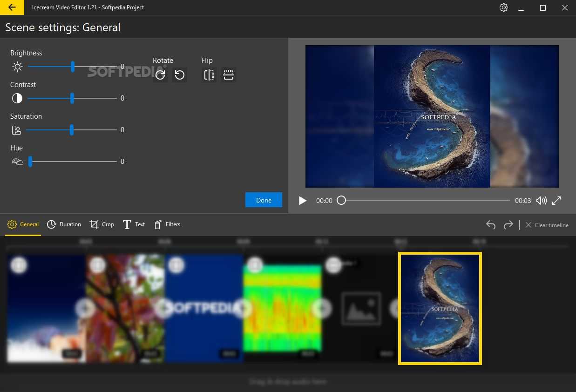The image size is (576, 392).
Task: Redo the last timeline action
Action: (508, 225)
